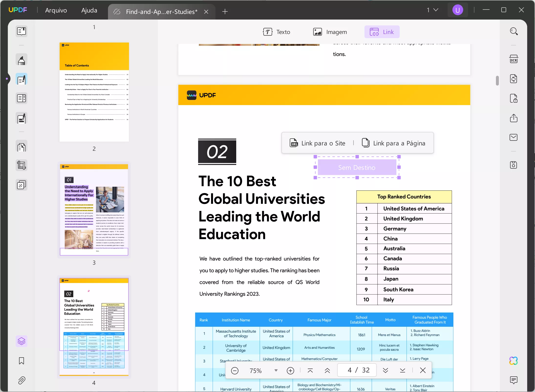Click the search magnifier icon
This screenshot has height=392, width=535.
(x=514, y=31)
